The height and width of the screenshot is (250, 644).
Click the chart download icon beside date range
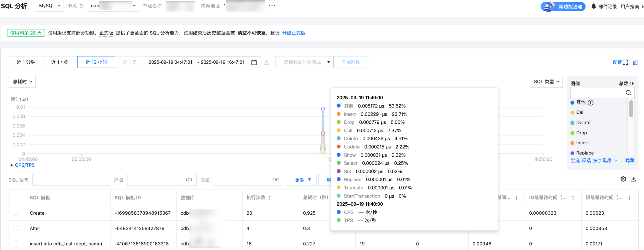click(x=266, y=62)
